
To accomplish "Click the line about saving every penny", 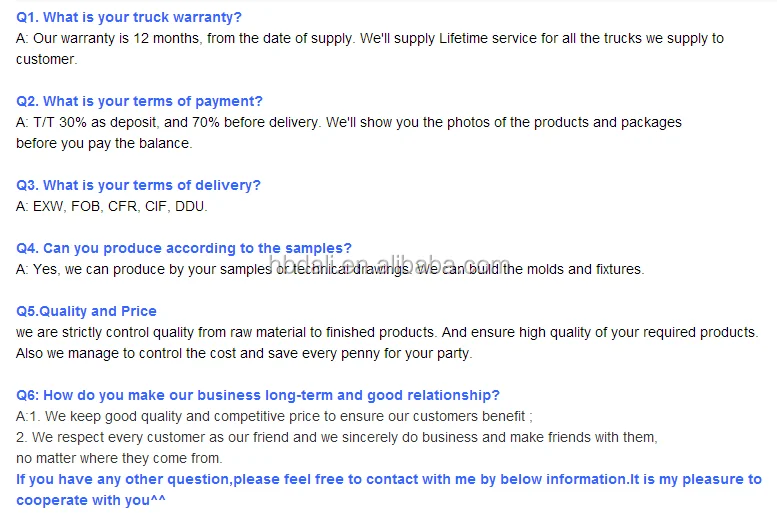I will [x=244, y=353].
